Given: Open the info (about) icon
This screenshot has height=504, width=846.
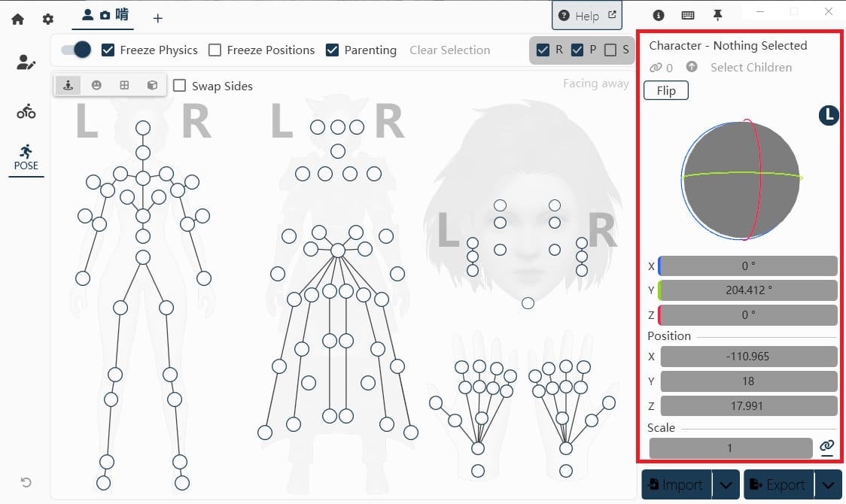Looking at the screenshot, I should [659, 15].
